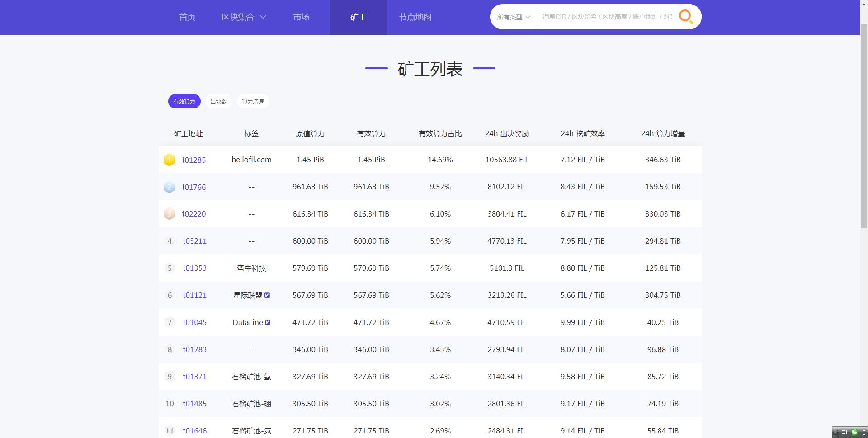
Task: Click the 304.75 TiB power growth value
Action: (663, 295)
